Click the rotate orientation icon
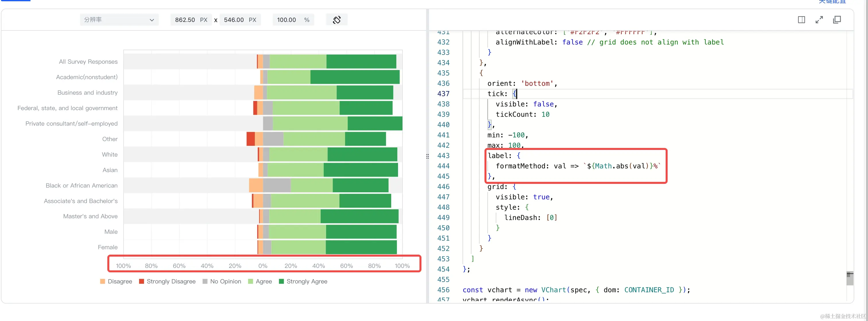The width and height of the screenshot is (868, 321). point(336,20)
